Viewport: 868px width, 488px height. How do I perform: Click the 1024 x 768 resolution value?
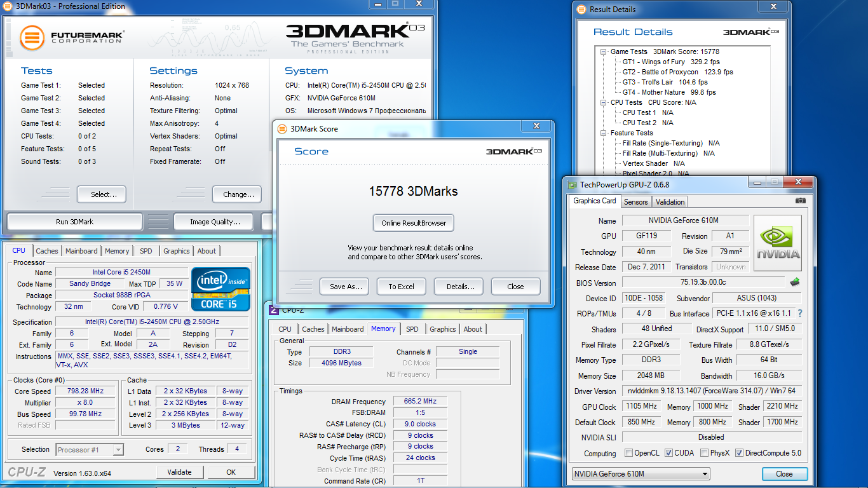232,85
